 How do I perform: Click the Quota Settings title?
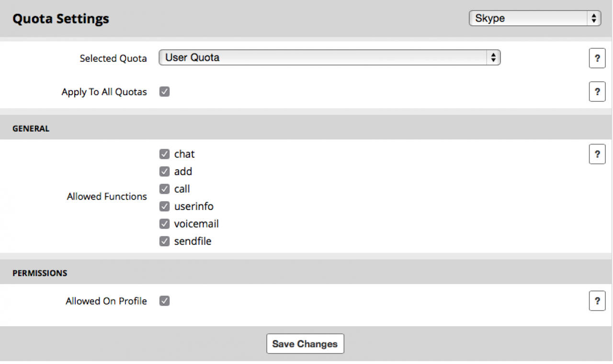[61, 19]
